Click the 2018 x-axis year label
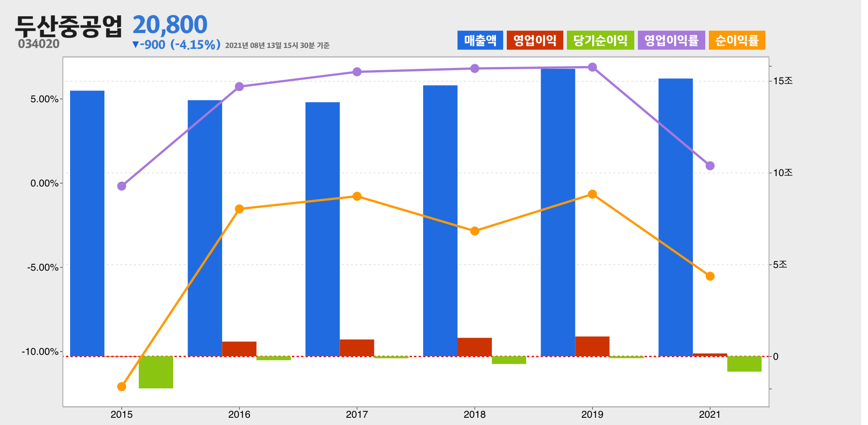868x425 pixels. point(475,414)
